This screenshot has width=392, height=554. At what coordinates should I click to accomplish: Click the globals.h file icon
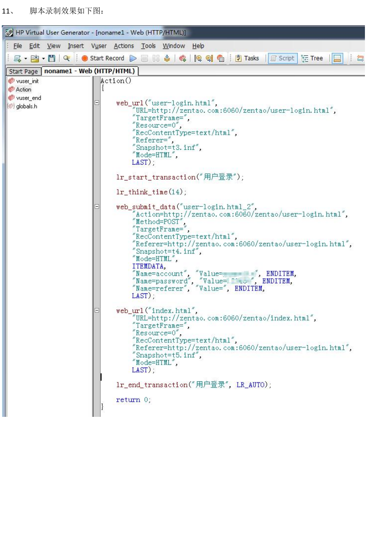point(11,106)
